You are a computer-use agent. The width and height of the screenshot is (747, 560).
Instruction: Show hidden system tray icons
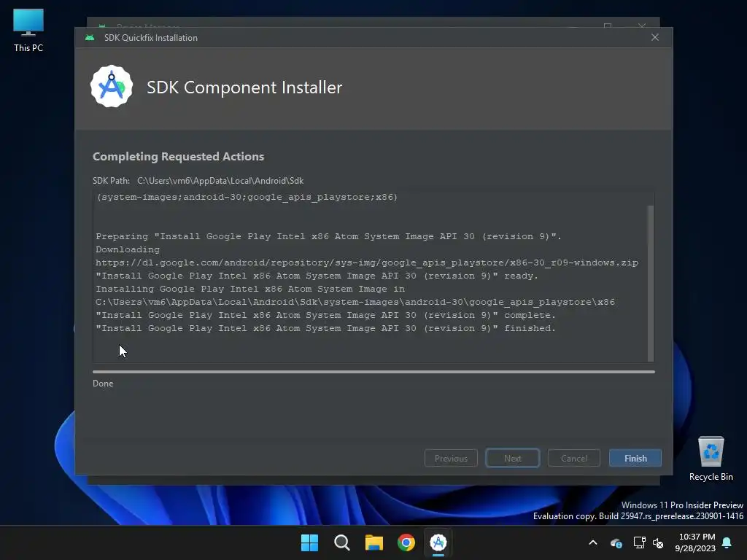(x=593, y=542)
